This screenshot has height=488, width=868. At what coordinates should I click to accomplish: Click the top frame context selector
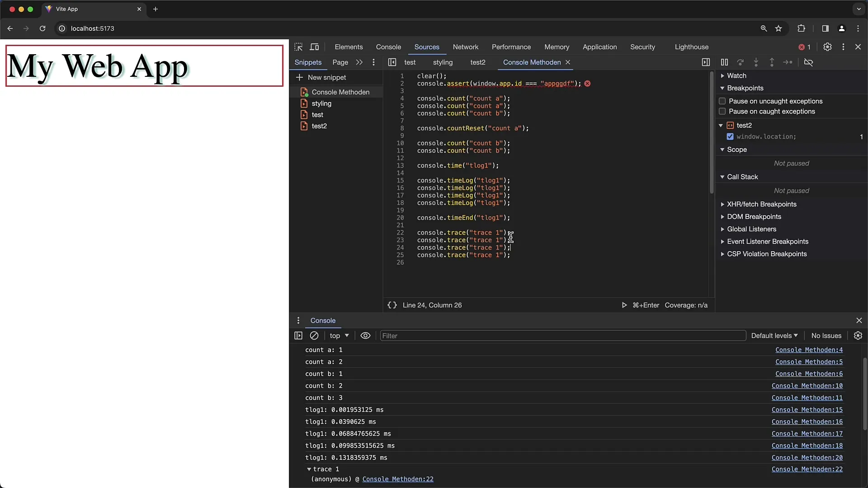338,335
